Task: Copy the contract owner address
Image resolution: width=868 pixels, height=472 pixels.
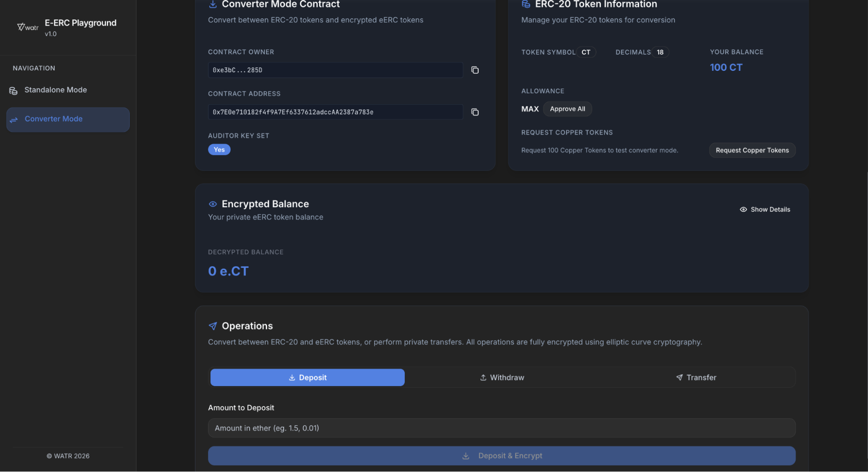Action: (x=475, y=70)
